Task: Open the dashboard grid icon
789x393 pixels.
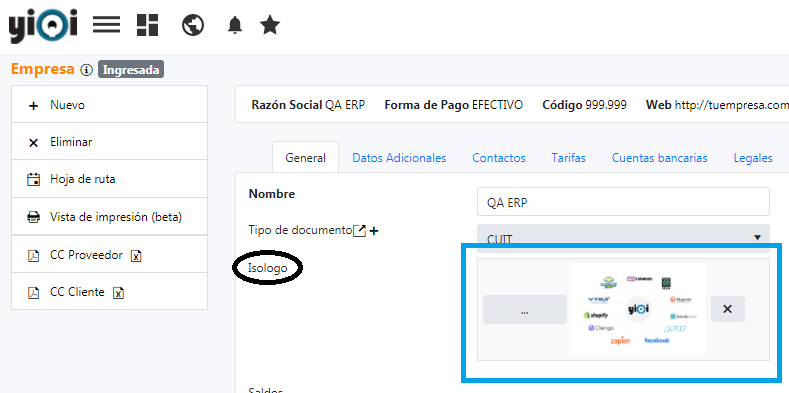Action: click(147, 25)
